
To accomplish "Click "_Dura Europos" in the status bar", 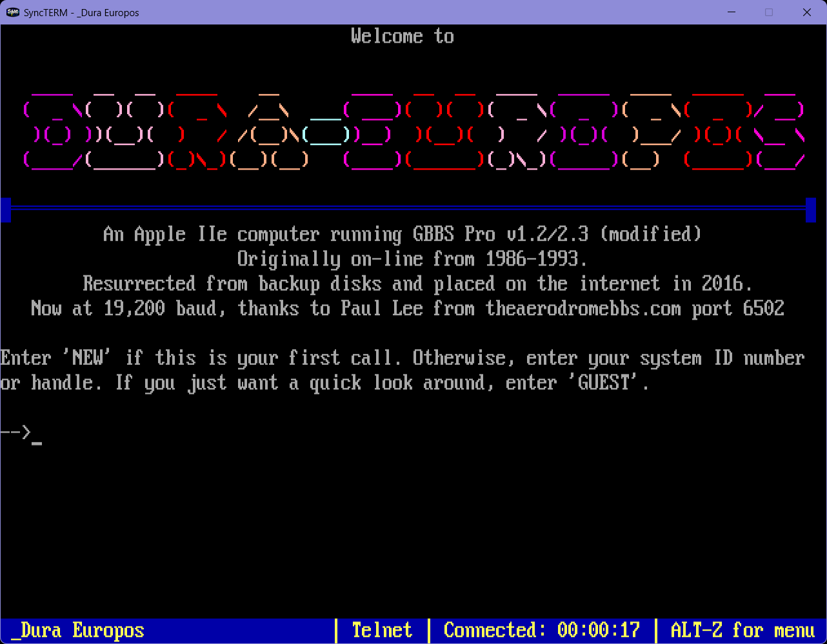I will 77,630.
